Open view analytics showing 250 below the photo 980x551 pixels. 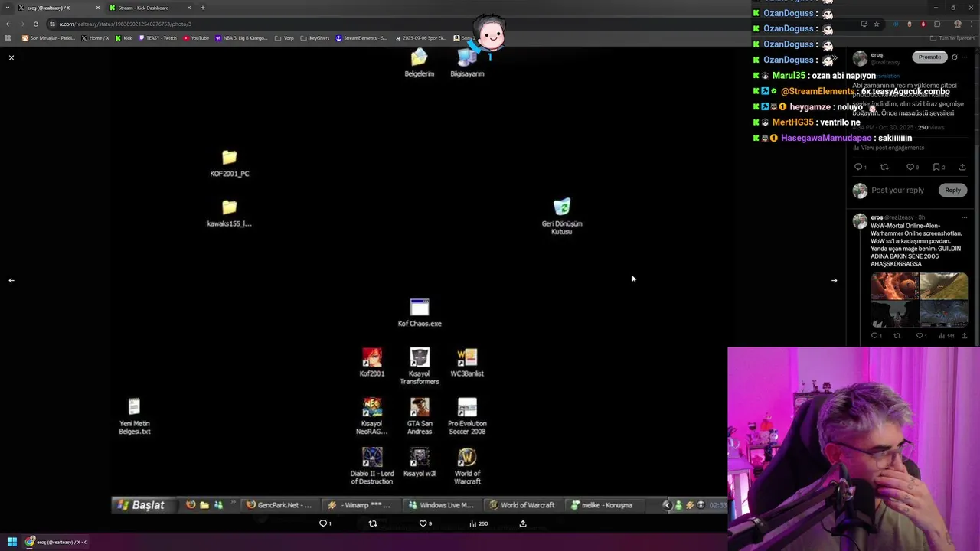479,523
